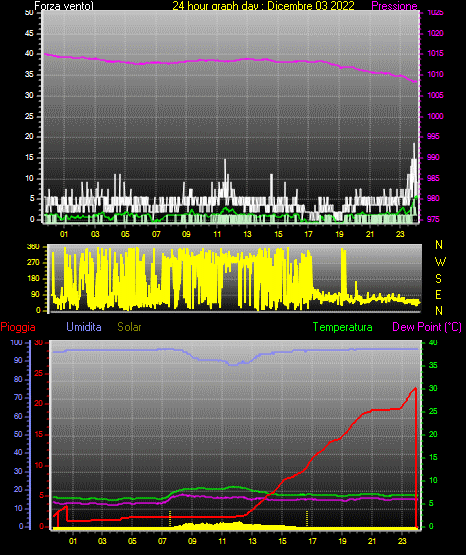Select the Umidita legend label
This screenshot has width=466, height=555.
point(84,327)
